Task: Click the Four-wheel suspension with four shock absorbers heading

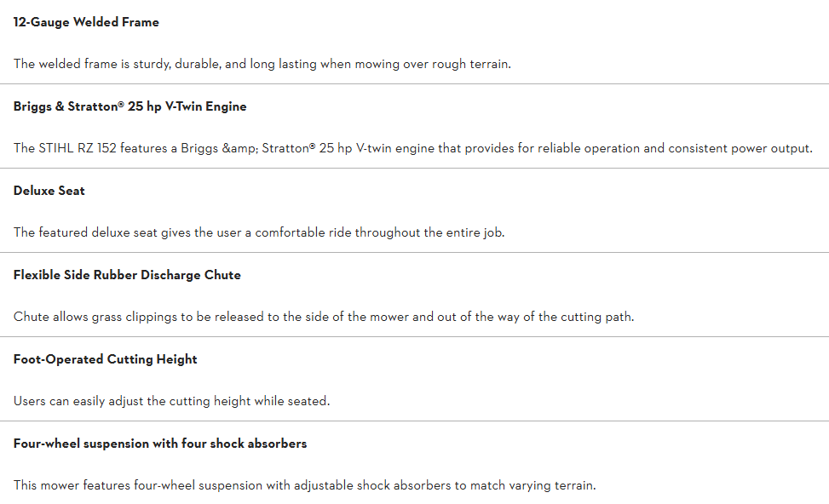Action: click(x=160, y=444)
